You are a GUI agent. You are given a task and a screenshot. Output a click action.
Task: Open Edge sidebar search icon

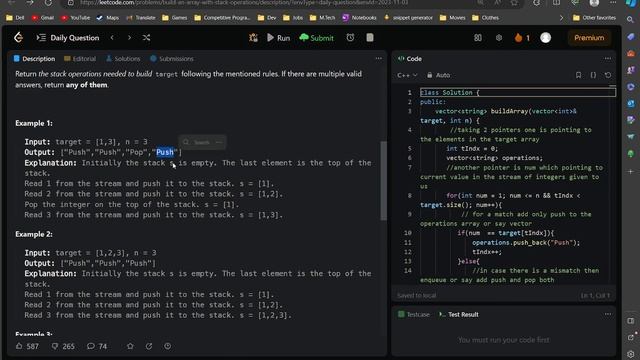pos(631,19)
